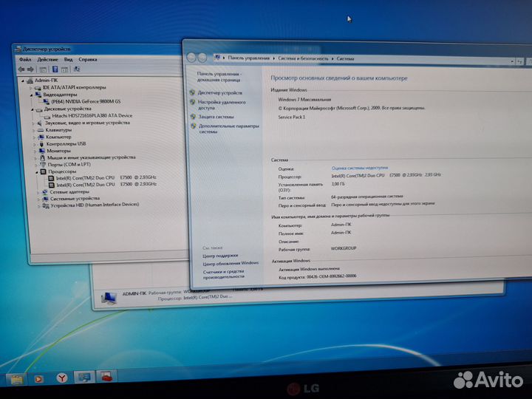
Task: Open the Действие menu
Action: pyautogui.click(x=47, y=59)
